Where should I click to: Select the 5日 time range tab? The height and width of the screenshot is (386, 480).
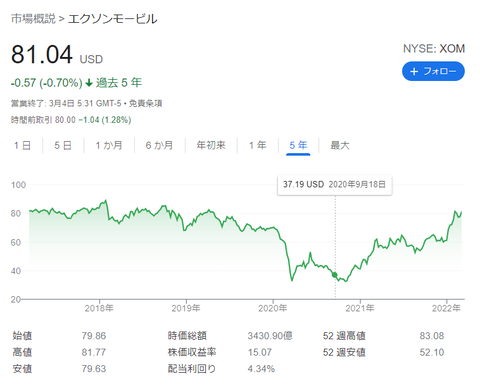[63, 145]
